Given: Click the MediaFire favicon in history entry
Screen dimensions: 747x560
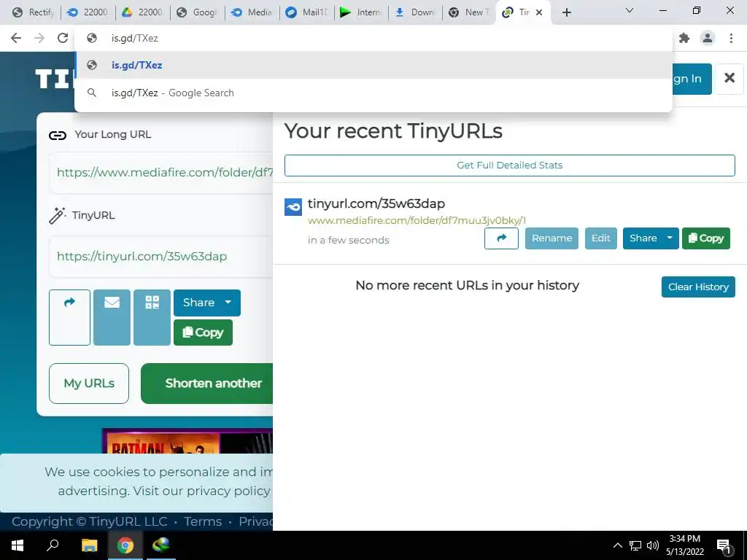Looking at the screenshot, I should (293, 207).
